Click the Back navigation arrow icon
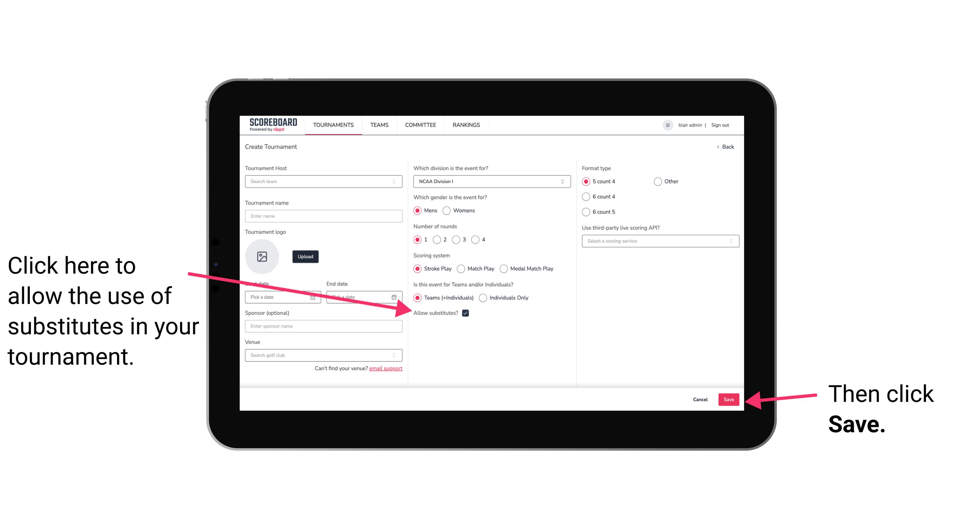Image resolution: width=980 pixels, height=527 pixels. 719,147
